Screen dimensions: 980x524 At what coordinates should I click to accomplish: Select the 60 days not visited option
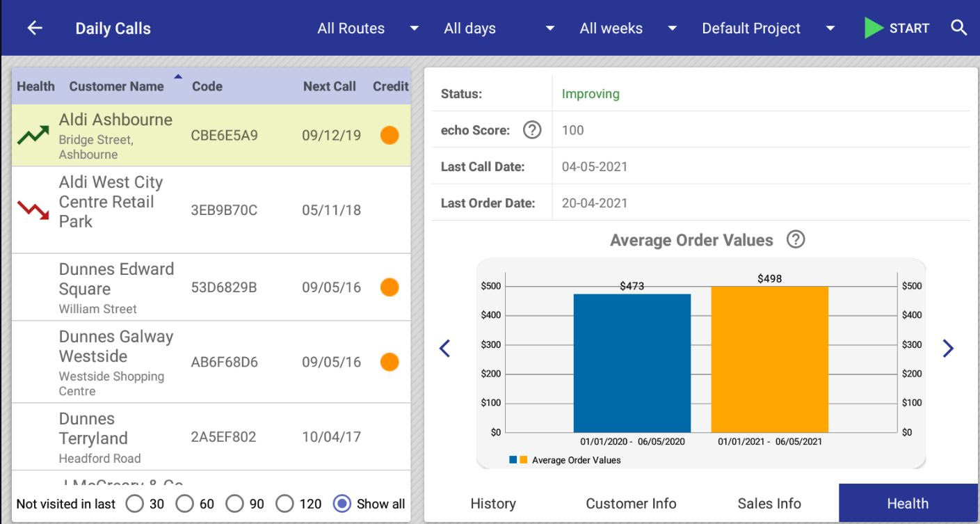click(185, 503)
